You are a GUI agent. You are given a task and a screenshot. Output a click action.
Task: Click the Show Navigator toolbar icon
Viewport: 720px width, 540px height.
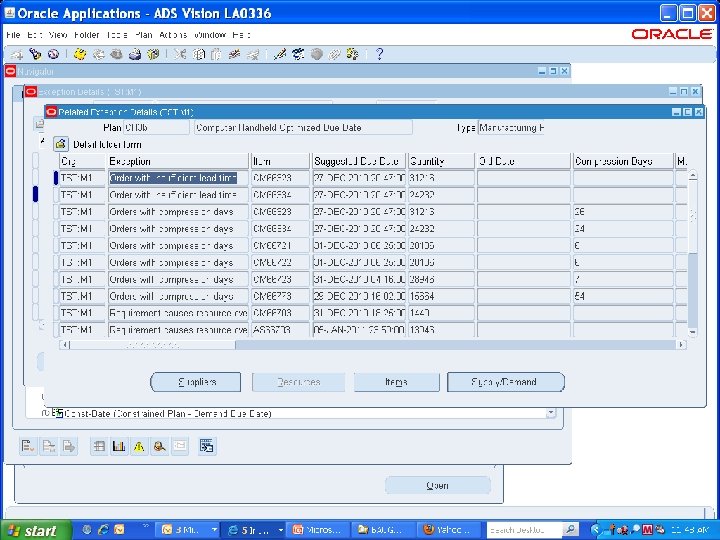coord(53,54)
